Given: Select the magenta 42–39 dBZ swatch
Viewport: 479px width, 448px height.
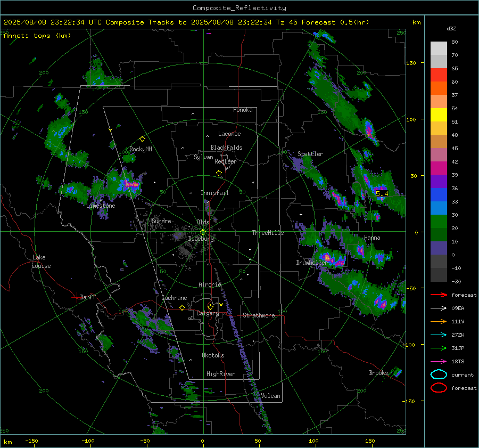Looking at the screenshot, I should point(439,168).
